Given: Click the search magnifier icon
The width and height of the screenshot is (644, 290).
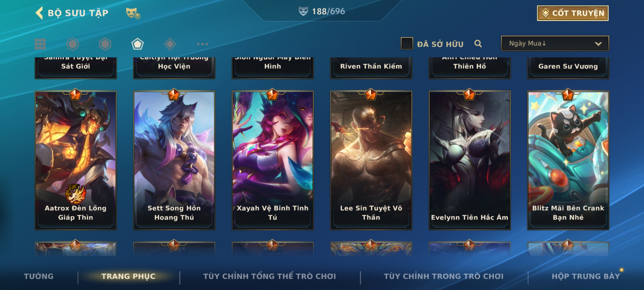Looking at the screenshot, I should coord(478,44).
